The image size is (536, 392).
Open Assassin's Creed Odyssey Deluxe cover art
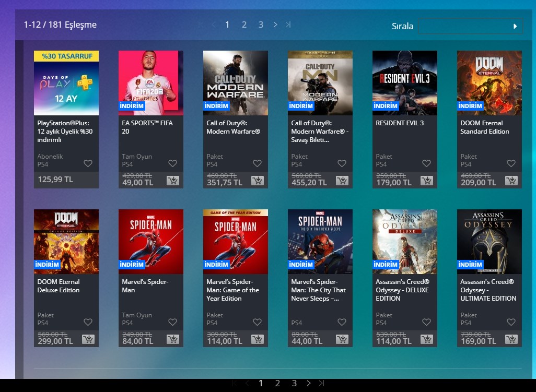click(x=405, y=242)
